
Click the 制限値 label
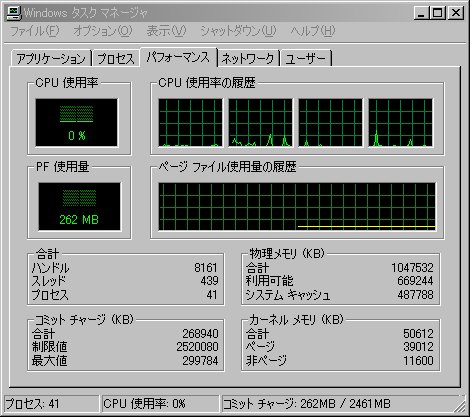[x=49, y=347]
